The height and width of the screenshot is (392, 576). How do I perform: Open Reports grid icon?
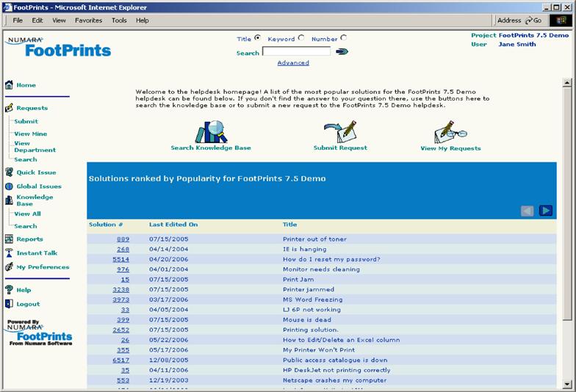click(x=9, y=239)
